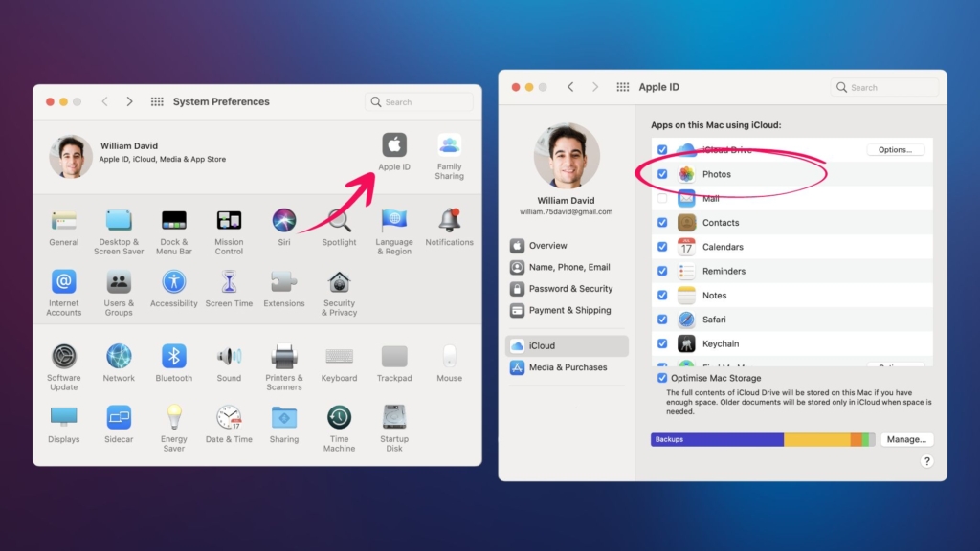Screen dimensions: 980x551
Task: Open Notifications preferences
Action: (x=449, y=228)
